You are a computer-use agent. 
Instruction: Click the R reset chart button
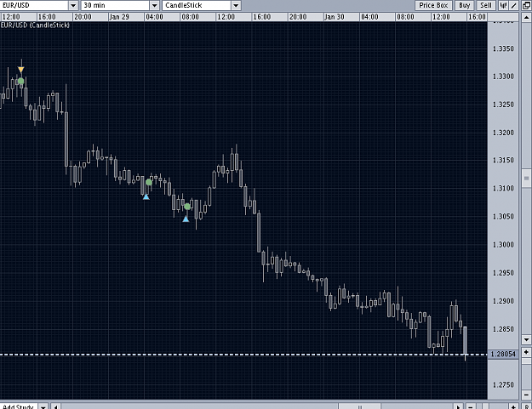coord(527,406)
